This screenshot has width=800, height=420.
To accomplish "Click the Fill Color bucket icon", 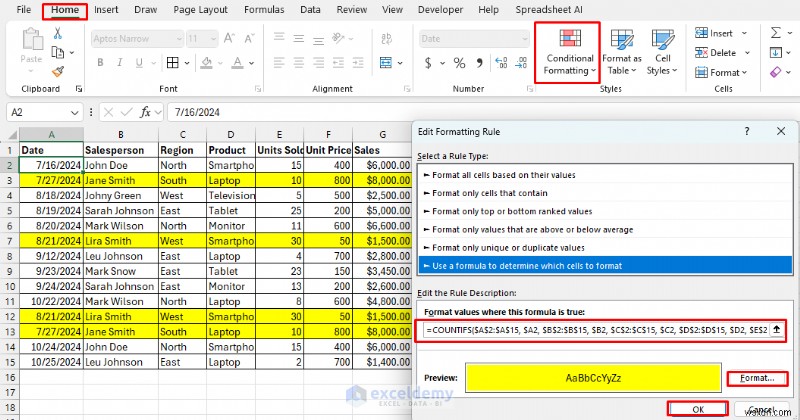I will click(206, 62).
